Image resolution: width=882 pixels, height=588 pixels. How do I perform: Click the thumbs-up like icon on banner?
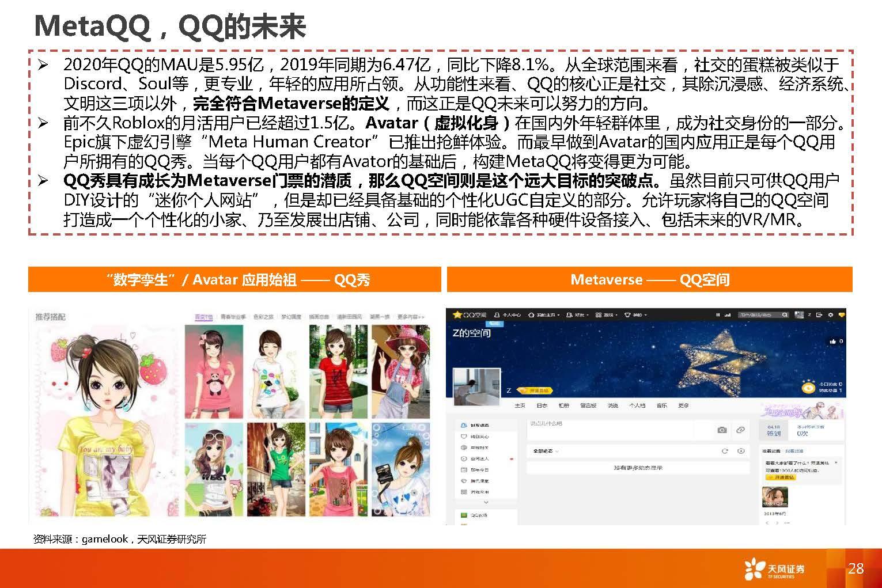click(x=832, y=342)
